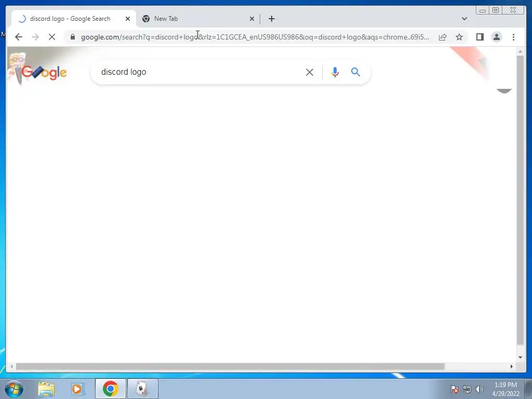
Task: Open the Solitaire taskbar icon
Action: [x=142, y=389]
